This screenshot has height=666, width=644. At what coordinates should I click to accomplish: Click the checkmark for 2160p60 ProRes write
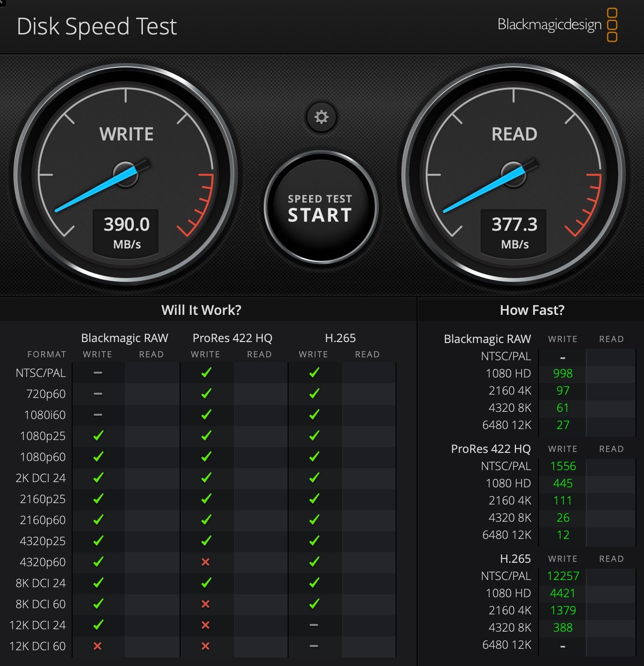206,519
